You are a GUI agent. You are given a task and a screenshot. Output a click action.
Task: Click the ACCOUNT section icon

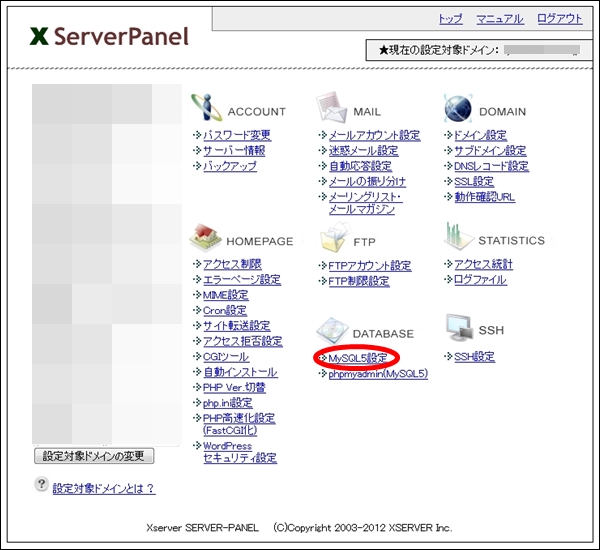(x=207, y=108)
